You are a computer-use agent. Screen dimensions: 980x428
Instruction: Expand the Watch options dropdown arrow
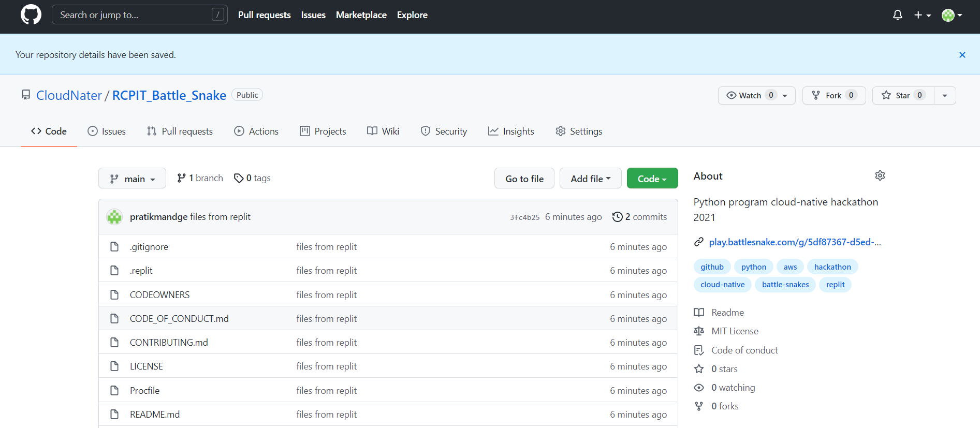(x=785, y=96)
